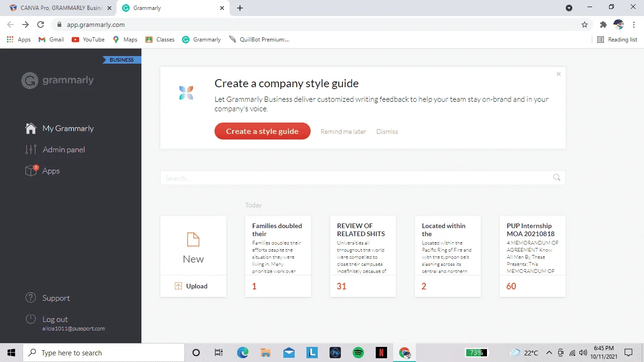Go back to previous page

(10, 25)
